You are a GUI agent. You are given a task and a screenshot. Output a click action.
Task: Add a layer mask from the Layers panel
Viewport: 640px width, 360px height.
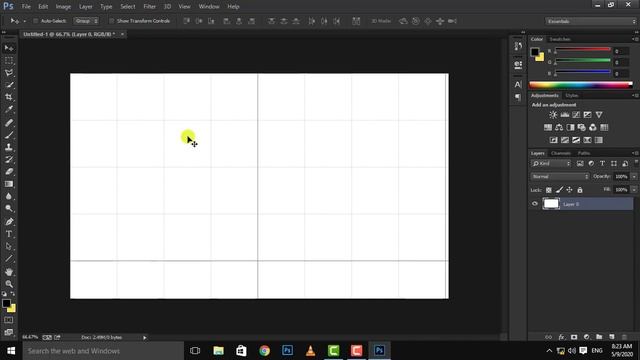[574, 337]
